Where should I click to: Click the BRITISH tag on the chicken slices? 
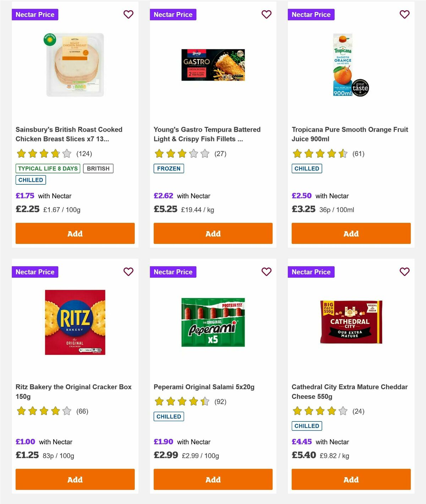point(98,168)
